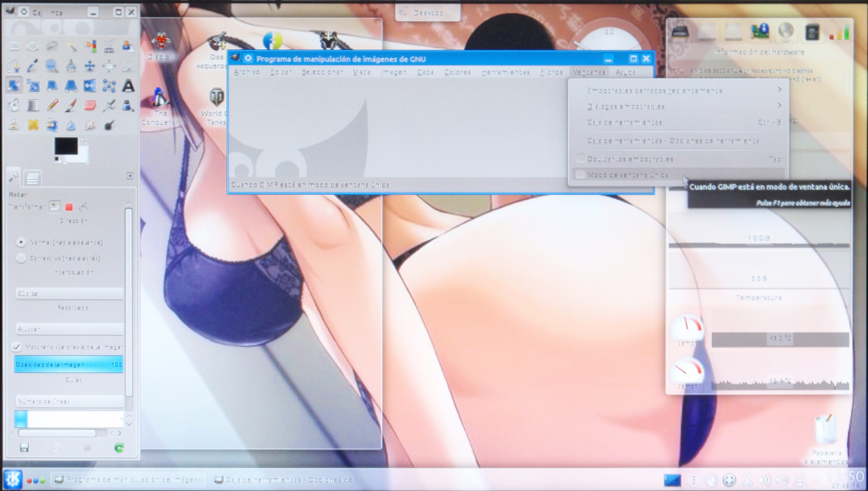This screenshot has width=868, height=491.
Task: Adjust the Opacidad de la imagen slider
Action: tap(69, 365)
